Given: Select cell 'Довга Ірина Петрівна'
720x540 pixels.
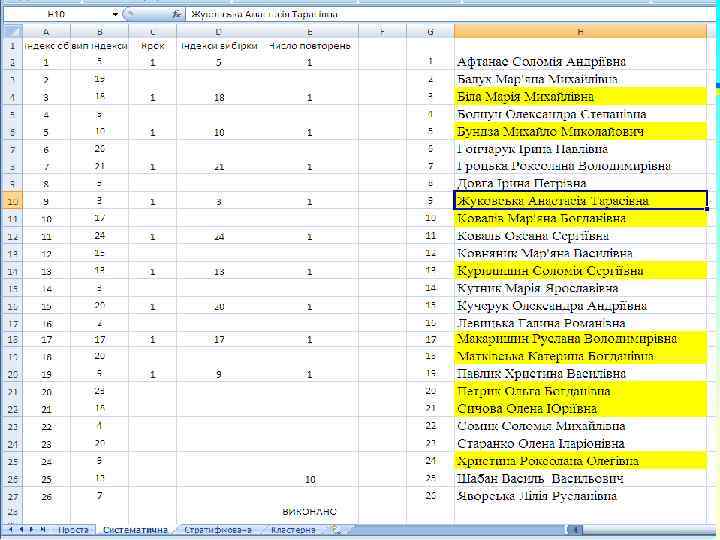Looking at the screenshot, I should [580, 184].
